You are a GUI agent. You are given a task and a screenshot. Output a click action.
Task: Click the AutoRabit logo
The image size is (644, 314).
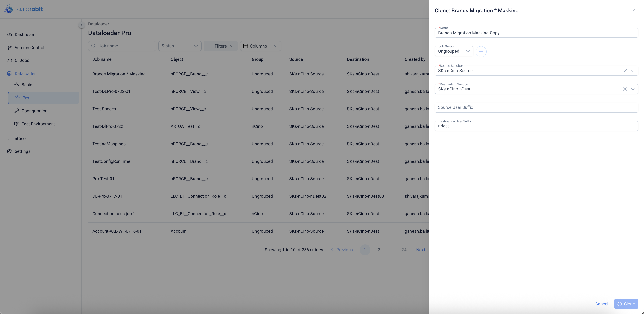[23, 9]
